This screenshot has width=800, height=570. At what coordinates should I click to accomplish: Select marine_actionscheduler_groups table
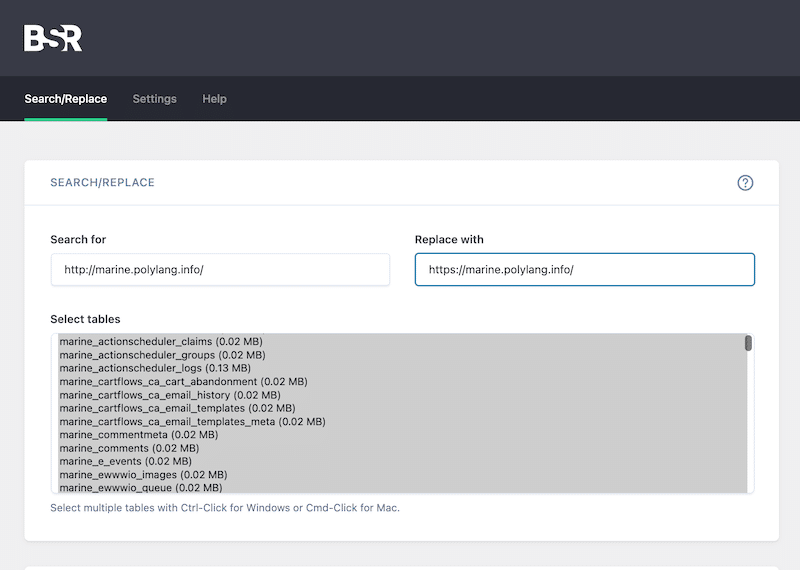pos(403,355)
